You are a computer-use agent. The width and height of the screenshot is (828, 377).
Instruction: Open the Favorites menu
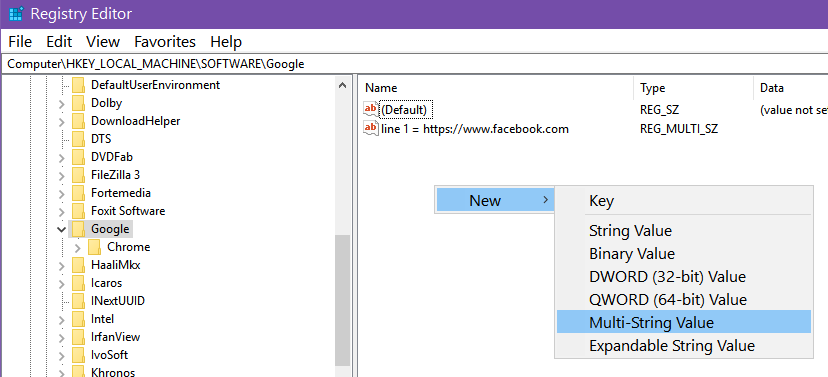point(165,42)
